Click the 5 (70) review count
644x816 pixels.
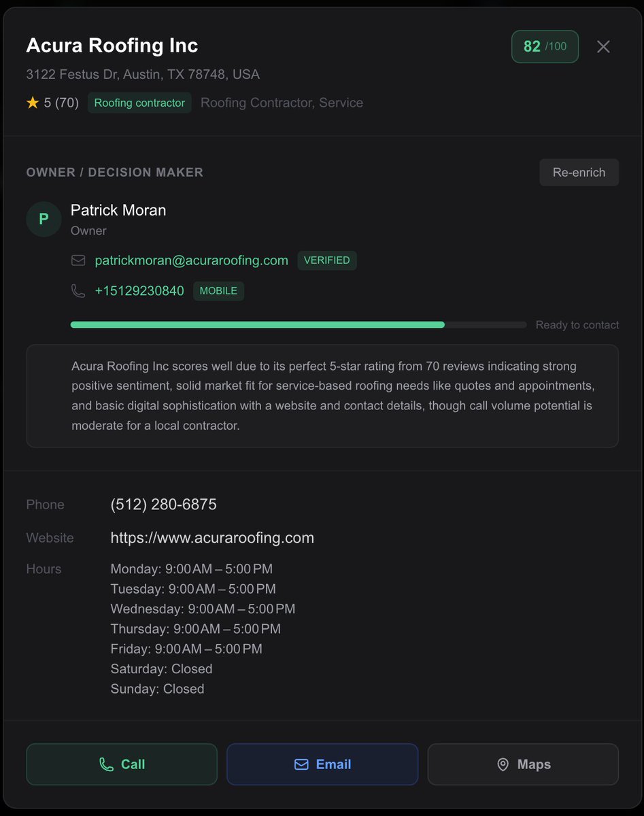pyautogui.click(x=61, y=103)
